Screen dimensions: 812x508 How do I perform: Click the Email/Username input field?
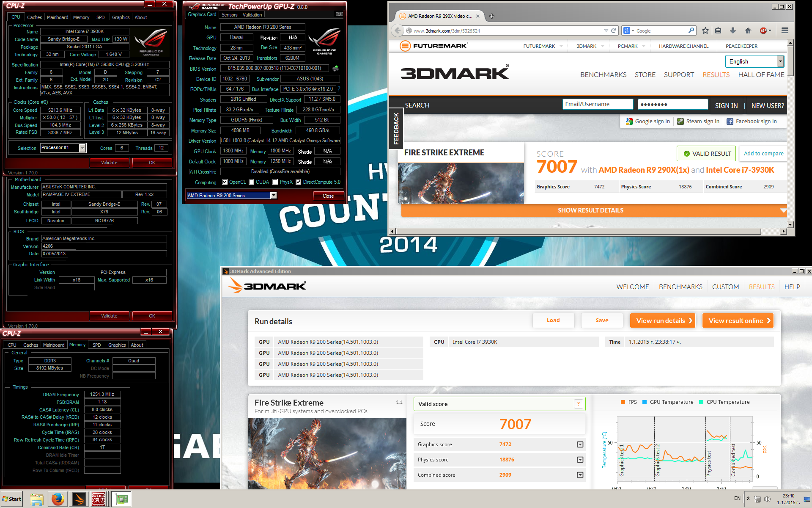598,104
